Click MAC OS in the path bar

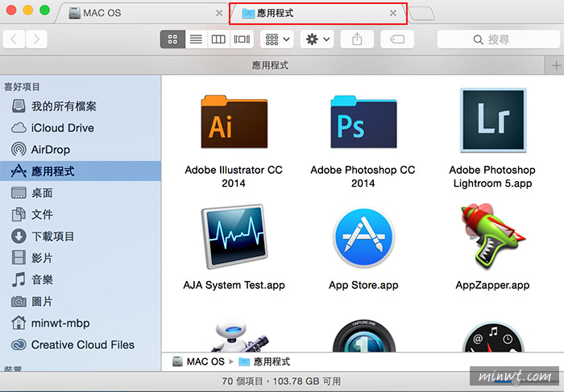198,361
